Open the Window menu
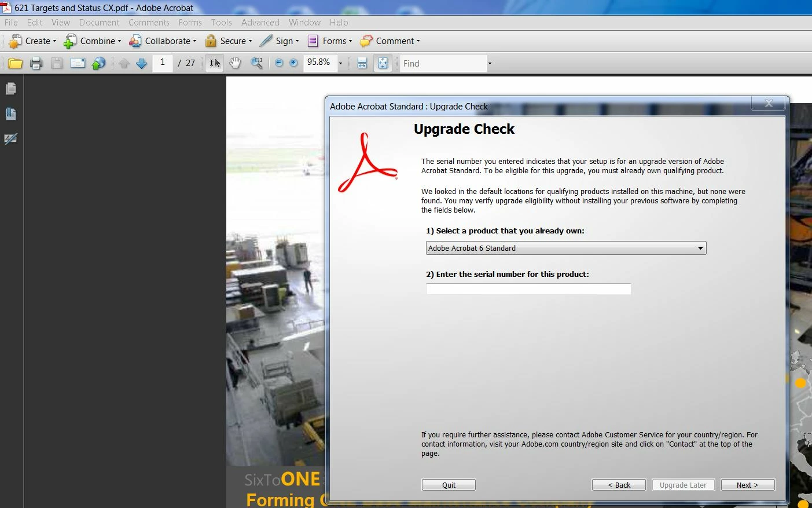The width and height of the screenshot is (812, 508). tap(304, 23)
